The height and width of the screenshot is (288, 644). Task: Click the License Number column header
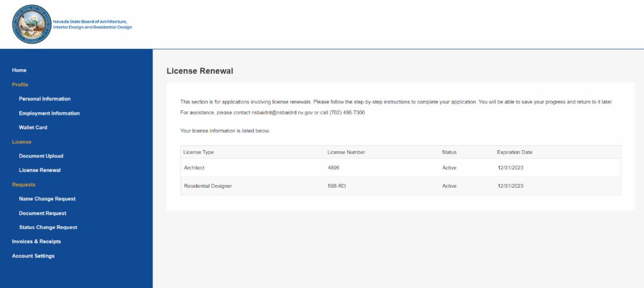(346, 152)
